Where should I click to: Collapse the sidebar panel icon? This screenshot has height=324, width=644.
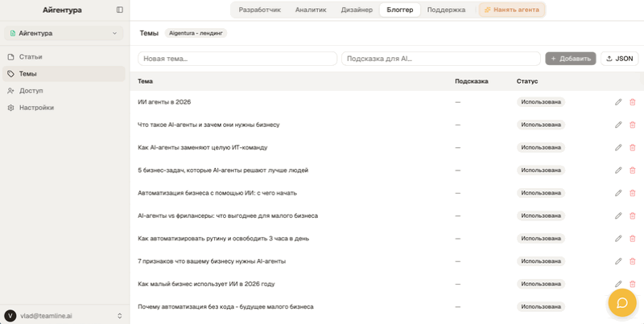pyautogui.click(x=119, y=10)
